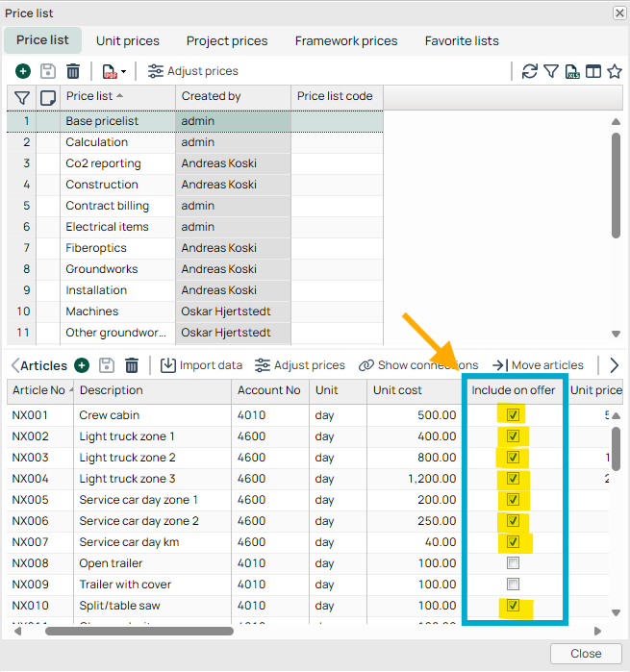Click Show connections button

click(x=418, y=365)
